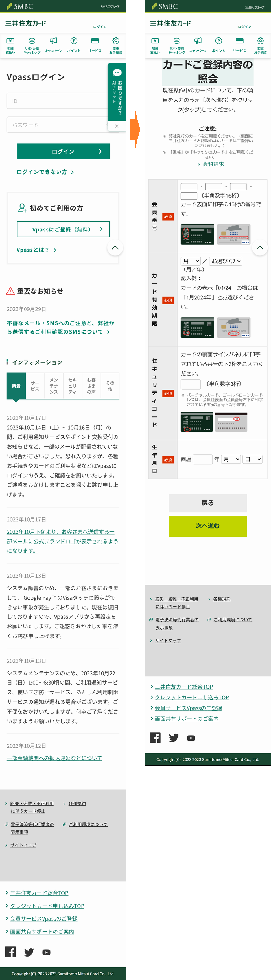Screen dimensions: 271x980
Task: Open the AI chat help bubble
Action: 117,91
